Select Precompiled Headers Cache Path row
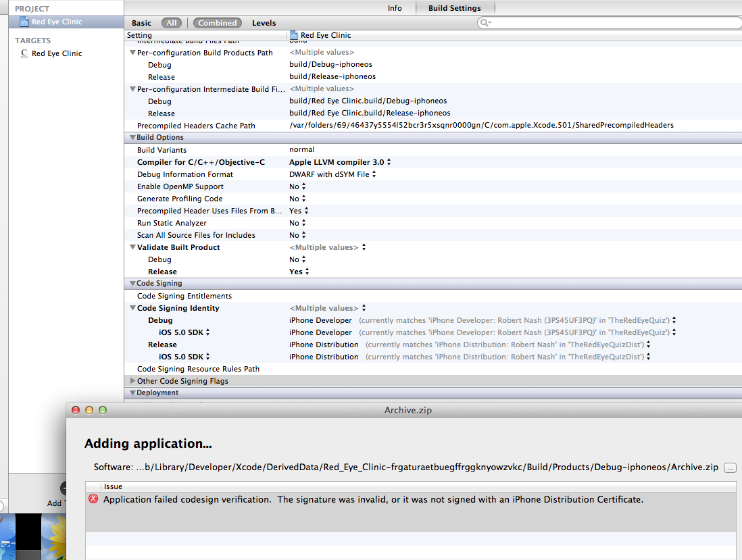Screen dimensions: 742x560 (x=433, y=126)
